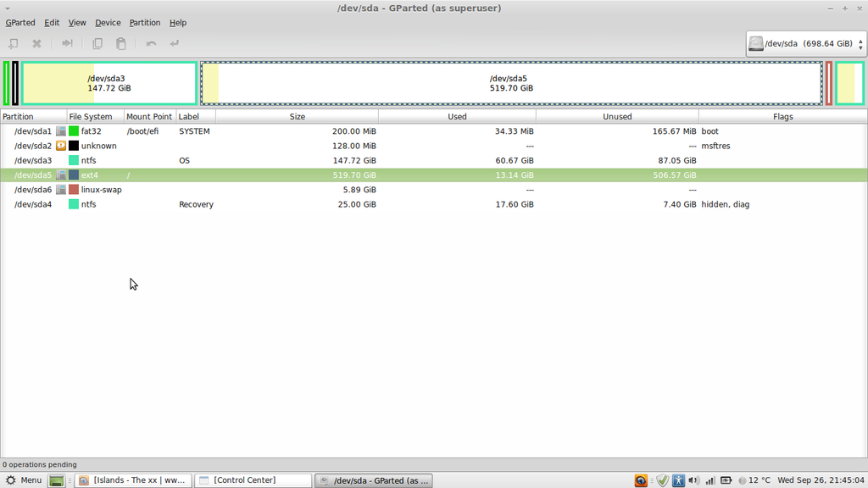This screenshot has width=868, height=488.
Task: Click the keyhole icon beside /dev/sda1
Action: 61,131
